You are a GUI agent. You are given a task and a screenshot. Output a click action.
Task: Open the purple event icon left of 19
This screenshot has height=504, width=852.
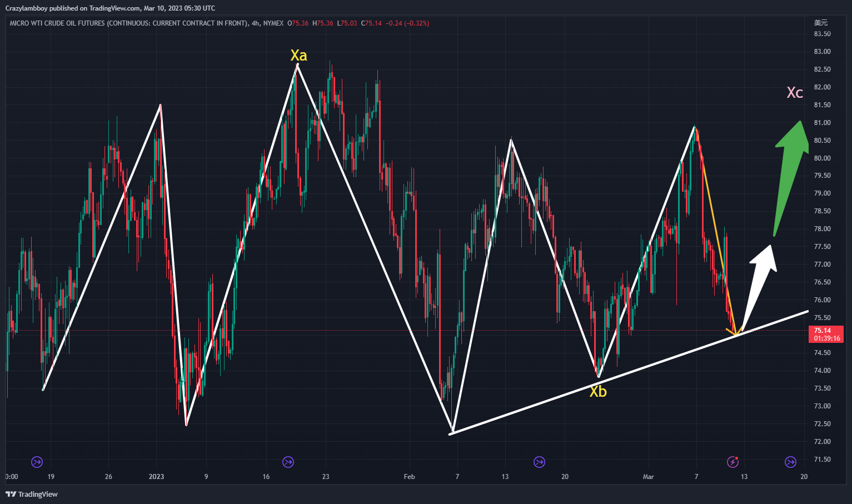coord(37,462)
